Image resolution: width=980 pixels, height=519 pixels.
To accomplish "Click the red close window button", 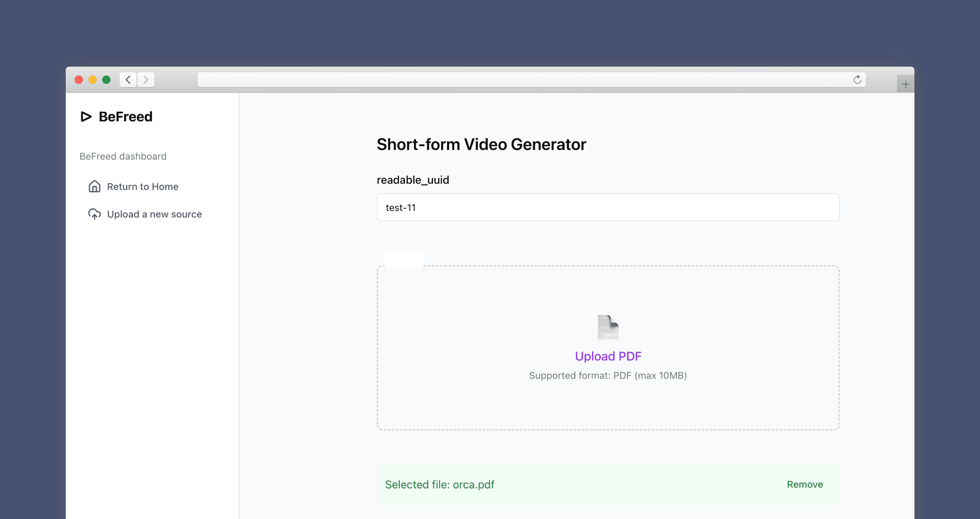I will click(79, 80).
